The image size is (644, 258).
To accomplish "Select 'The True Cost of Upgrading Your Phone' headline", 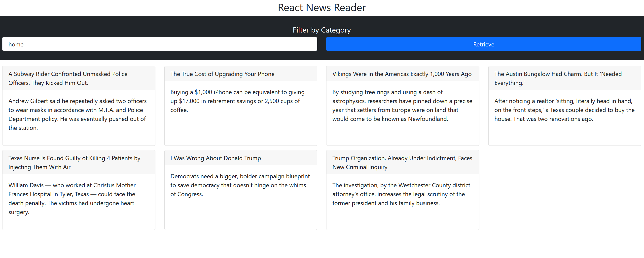I will (222, 74).
